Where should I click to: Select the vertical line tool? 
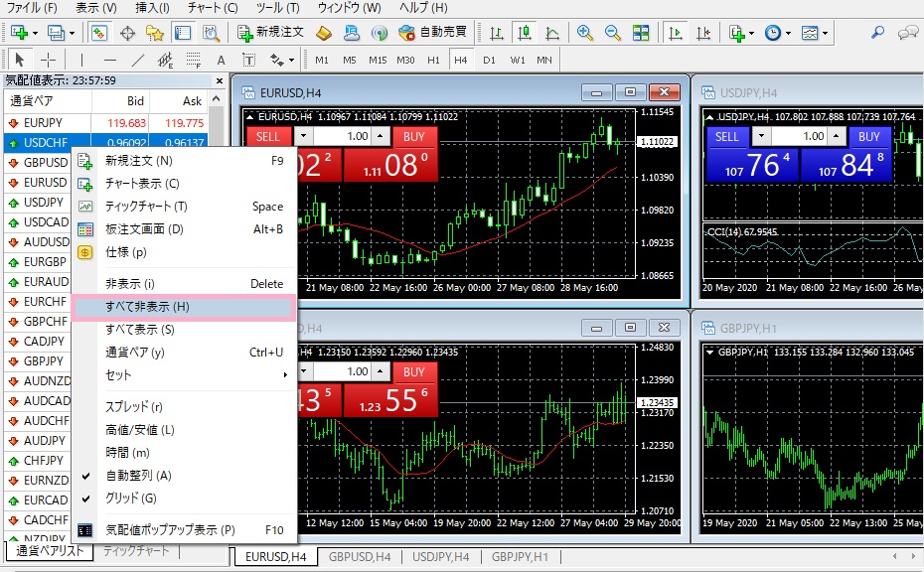click(81, 60)
